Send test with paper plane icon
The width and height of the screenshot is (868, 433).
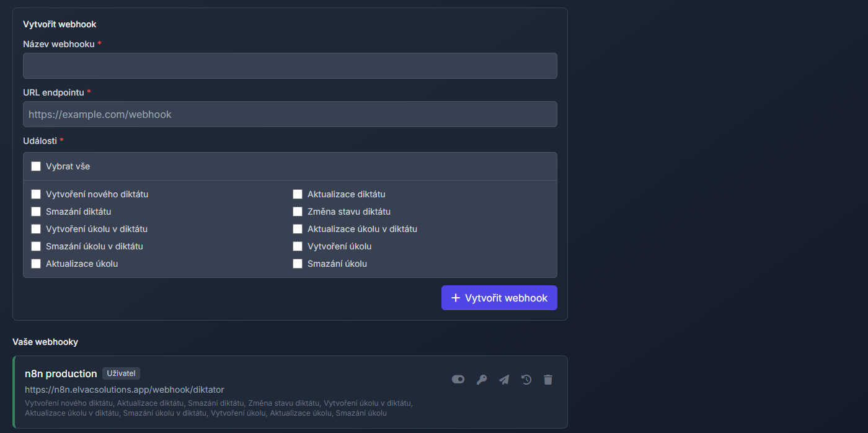(504, 380)
